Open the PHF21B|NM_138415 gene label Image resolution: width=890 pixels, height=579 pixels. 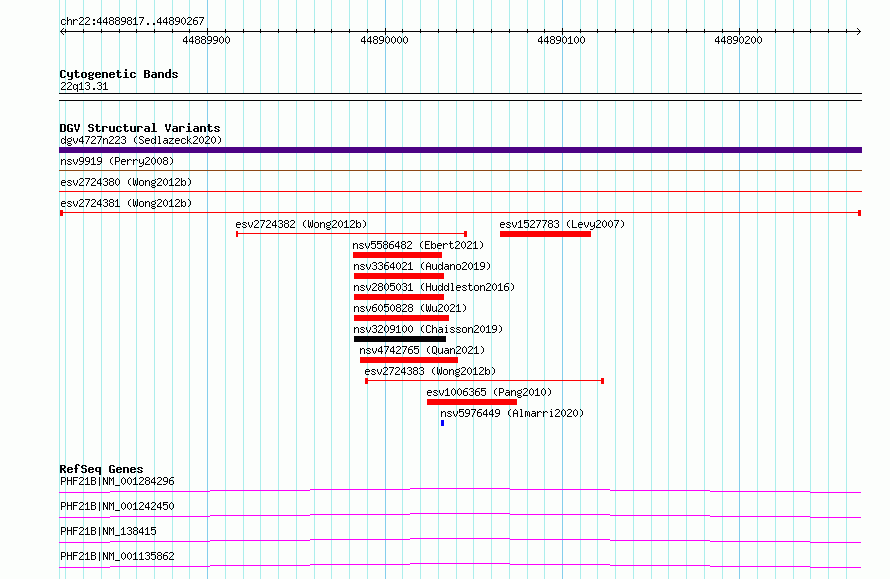(108, 531)
